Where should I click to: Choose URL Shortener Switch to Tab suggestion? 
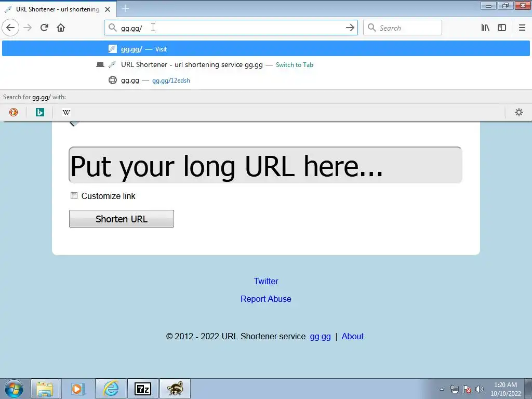[x=266, y=64]
